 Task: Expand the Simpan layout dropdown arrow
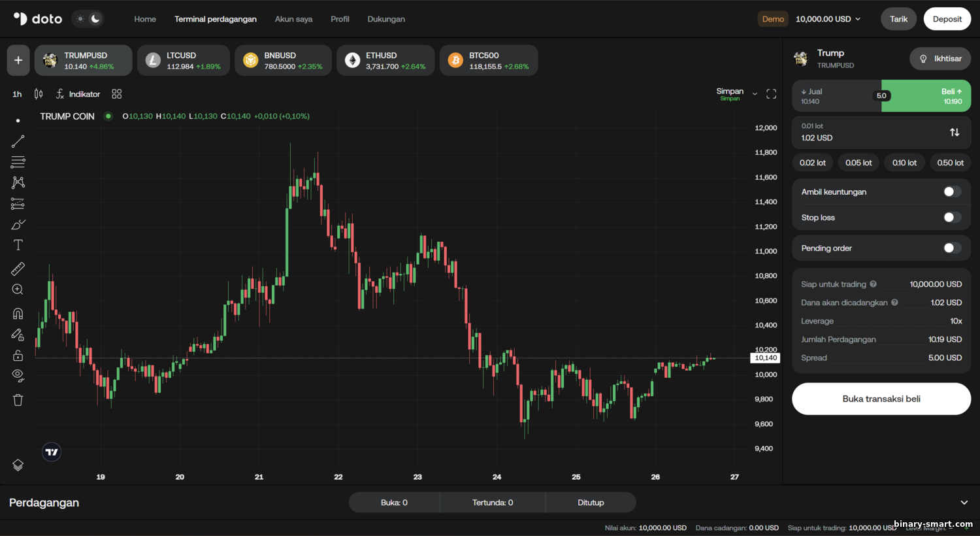click(x=755, y=94)
